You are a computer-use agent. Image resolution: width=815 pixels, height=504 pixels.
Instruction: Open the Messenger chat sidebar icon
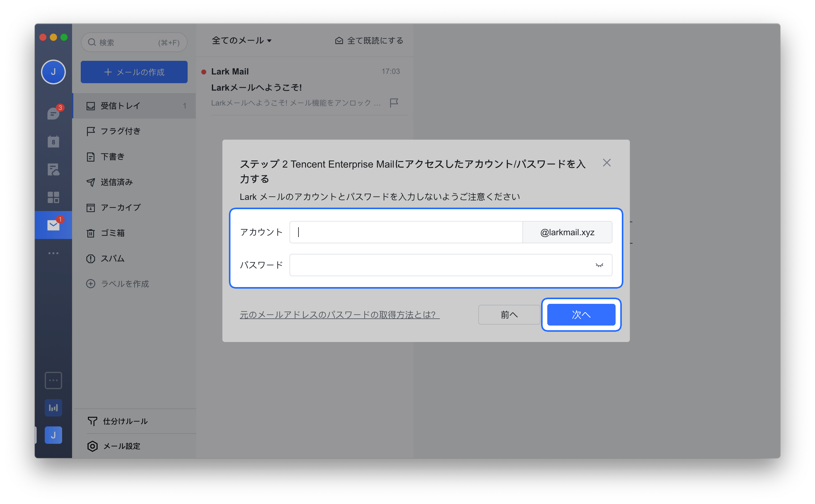point(53,114)
